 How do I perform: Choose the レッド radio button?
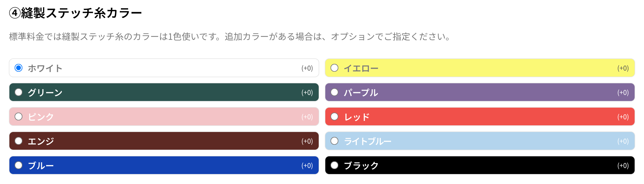click(x=334, y=116)
